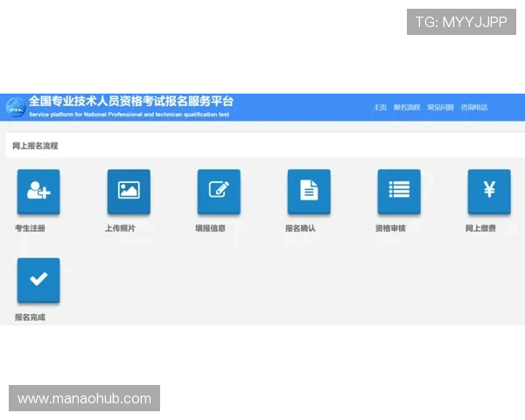Click the 上传照片 label text
This screenshot has width=525, height=420.
pyautogui.click(x=120, y=228)
